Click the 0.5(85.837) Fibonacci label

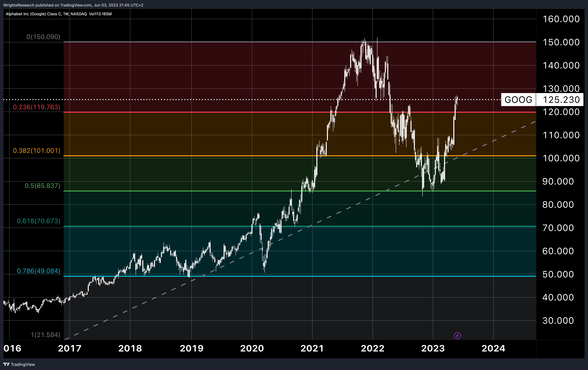[x=42, y=186]
